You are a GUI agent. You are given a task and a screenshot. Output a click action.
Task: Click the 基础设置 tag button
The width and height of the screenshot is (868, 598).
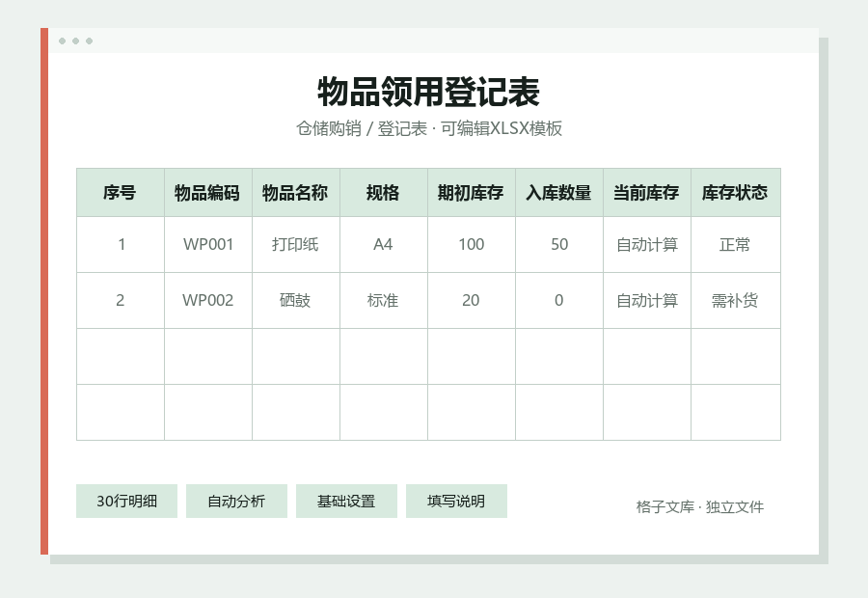pos(346,502)
